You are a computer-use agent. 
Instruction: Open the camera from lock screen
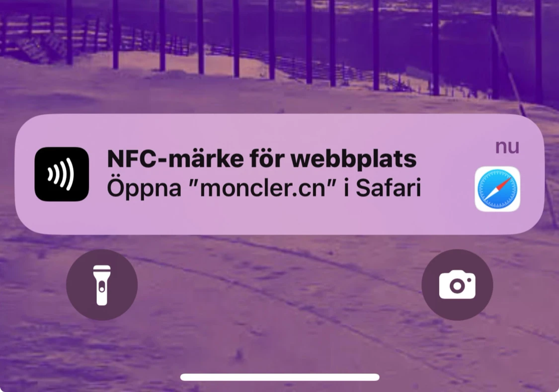pyautogui.click(x=457, y=285)
